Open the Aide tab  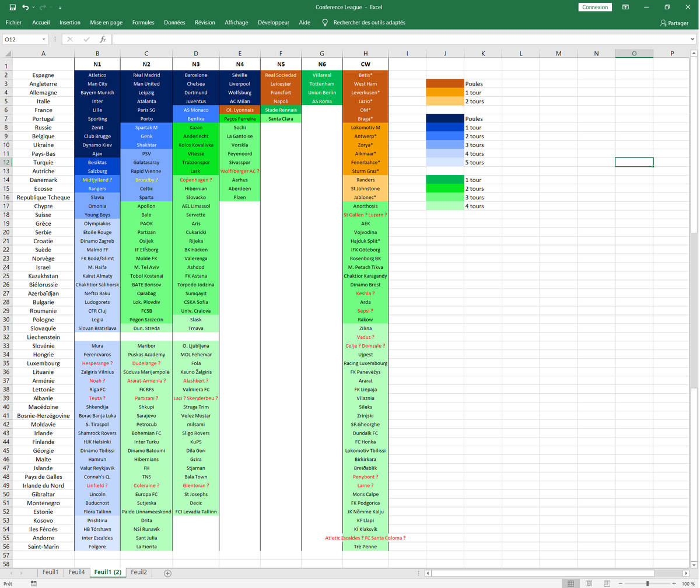click(x=304, y=23)
